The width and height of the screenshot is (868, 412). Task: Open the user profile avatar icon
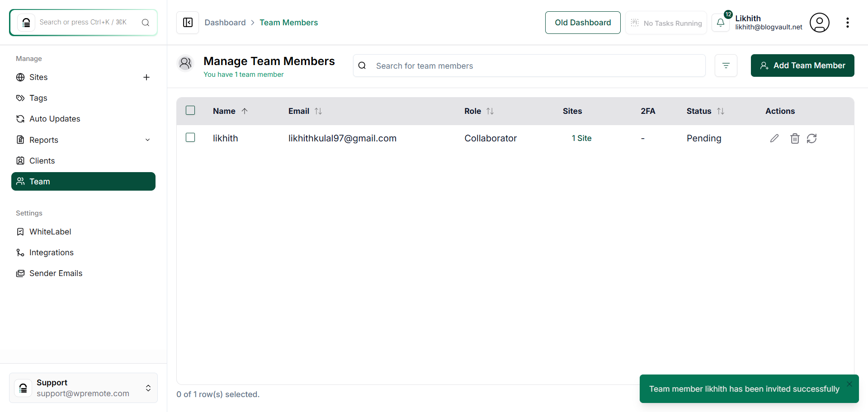(820, 22)
